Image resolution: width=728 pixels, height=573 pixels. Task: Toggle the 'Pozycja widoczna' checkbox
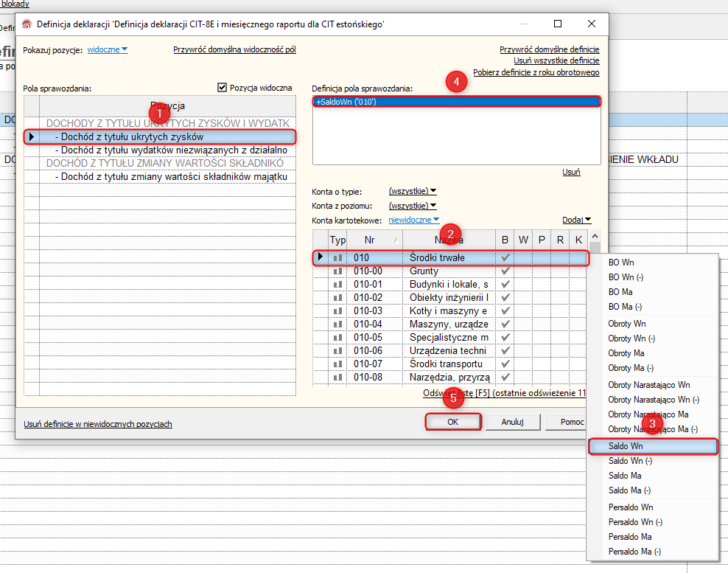coord(223,88)
